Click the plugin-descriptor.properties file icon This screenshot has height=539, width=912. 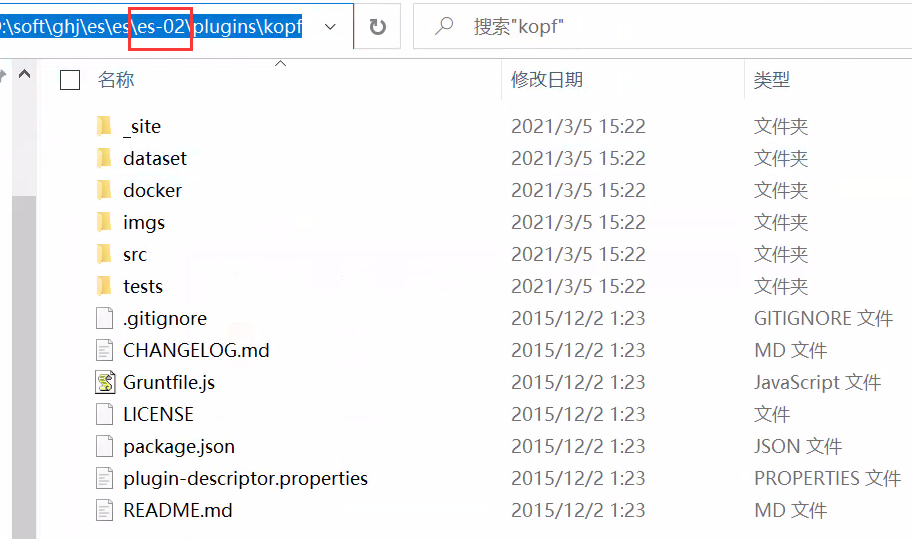pyautogui.click(x=104, y=478)
